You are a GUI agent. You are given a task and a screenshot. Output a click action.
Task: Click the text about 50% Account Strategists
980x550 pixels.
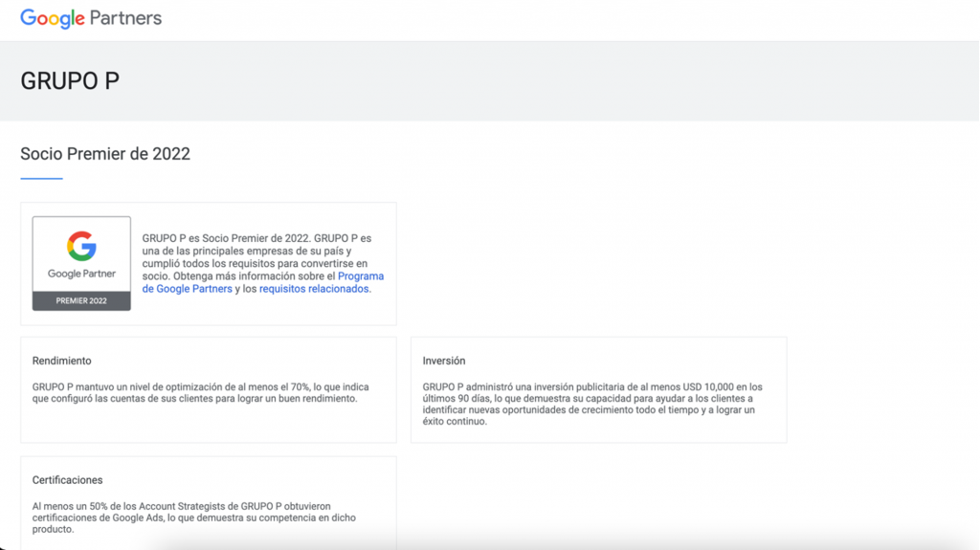coord(193,517)
